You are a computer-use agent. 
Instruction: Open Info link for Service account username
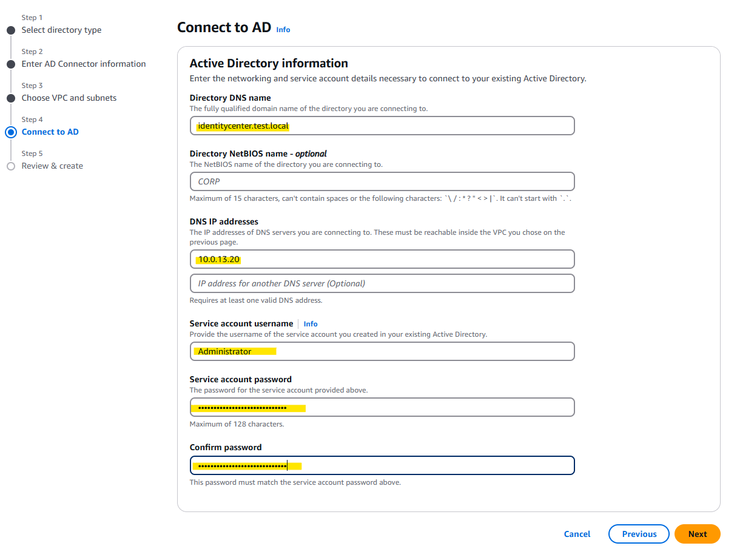click(311, 324)
